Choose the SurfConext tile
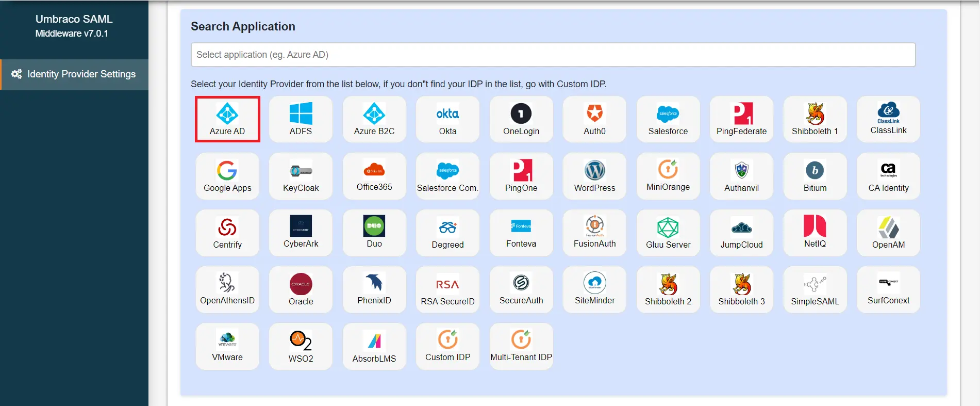Image resolution: width=980 pixels, height=406 pixels. click(x=889, y=289)
